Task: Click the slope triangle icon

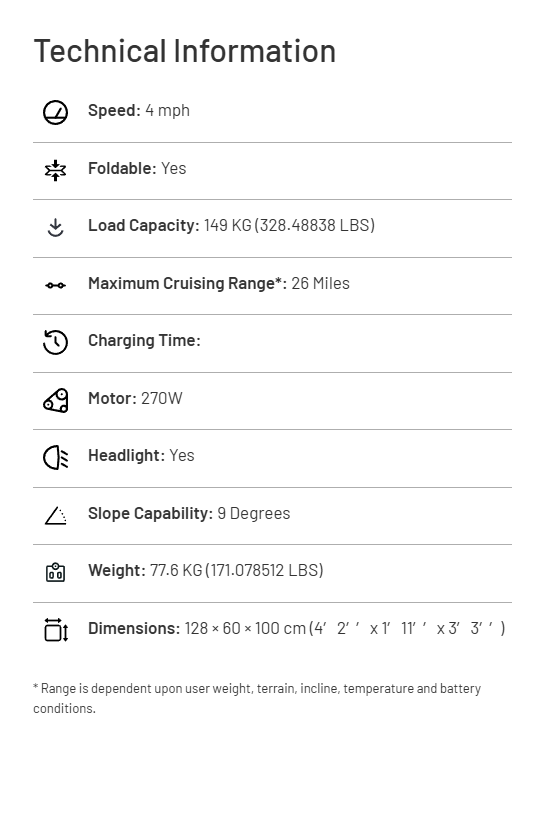Action: [55, 516]
